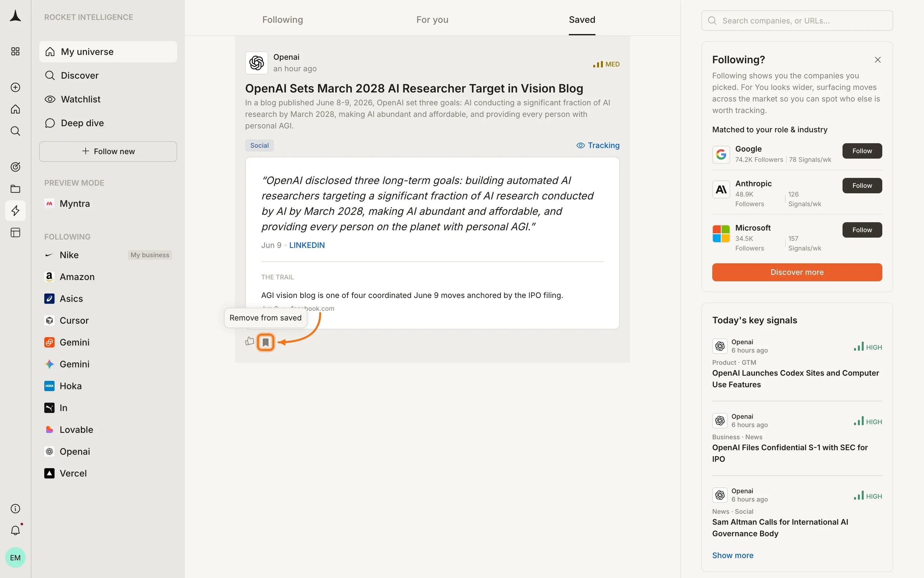The width and height of the screenshot is (924, 578).
Task: Follow Microsoft
Action: pyautogui.click(x=862, y=230)
